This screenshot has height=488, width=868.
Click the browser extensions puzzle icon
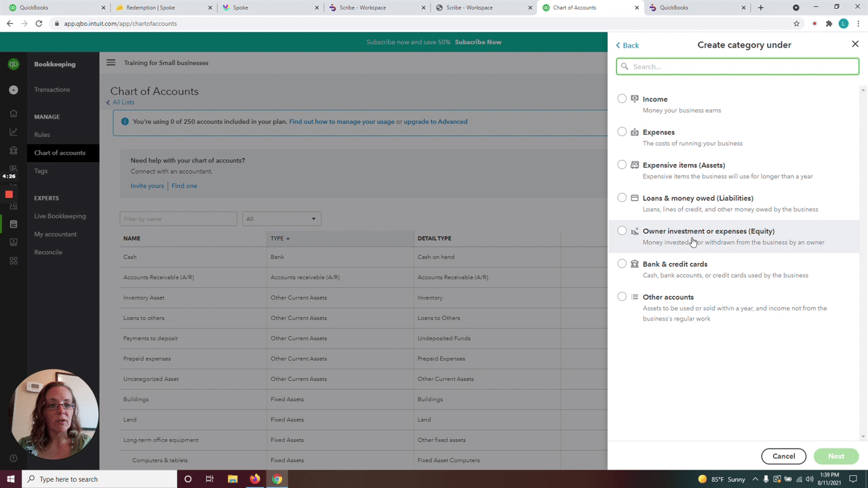pyautogui.click(x=828, y=23)
